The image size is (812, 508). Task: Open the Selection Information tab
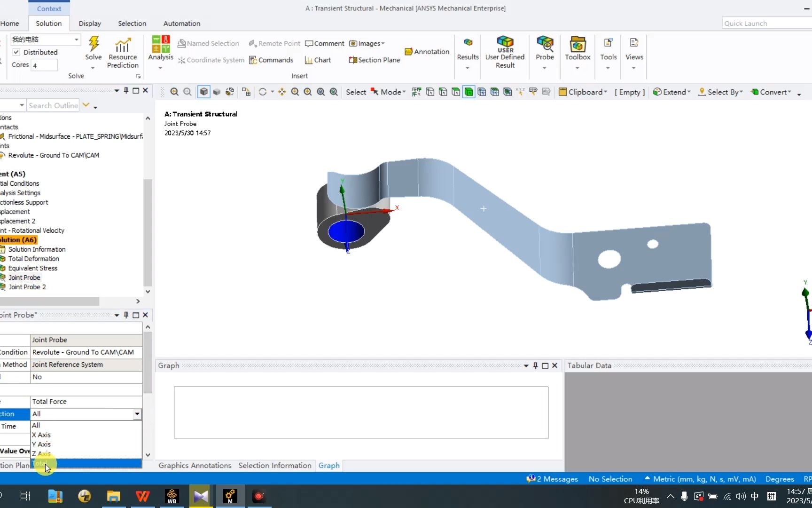point(275,465)
